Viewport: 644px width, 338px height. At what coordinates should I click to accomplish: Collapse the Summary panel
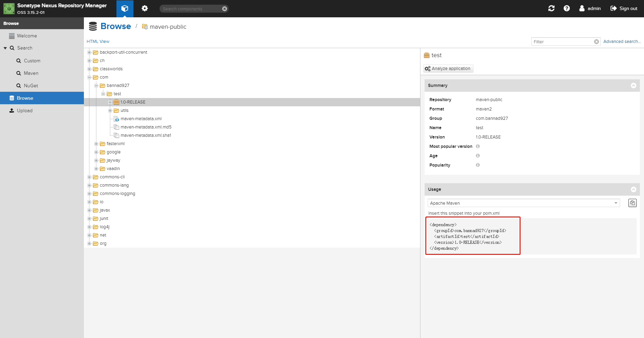coord(634,86)
